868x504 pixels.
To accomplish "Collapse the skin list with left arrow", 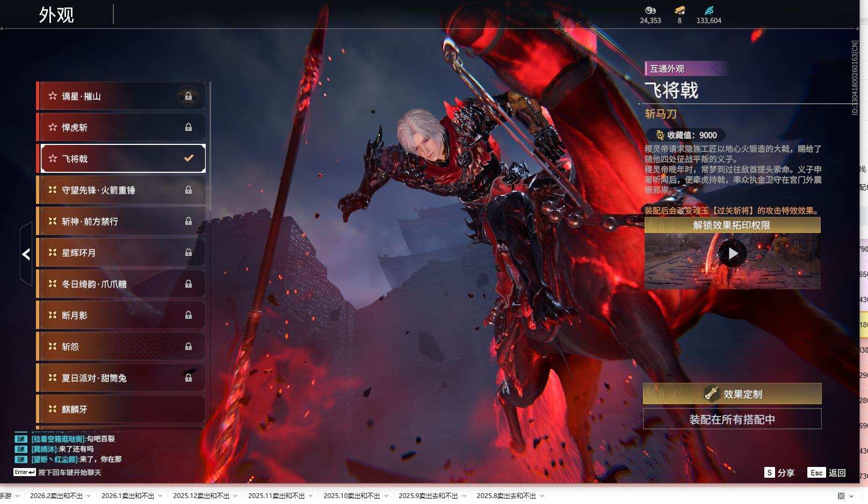I will point(26,254).
